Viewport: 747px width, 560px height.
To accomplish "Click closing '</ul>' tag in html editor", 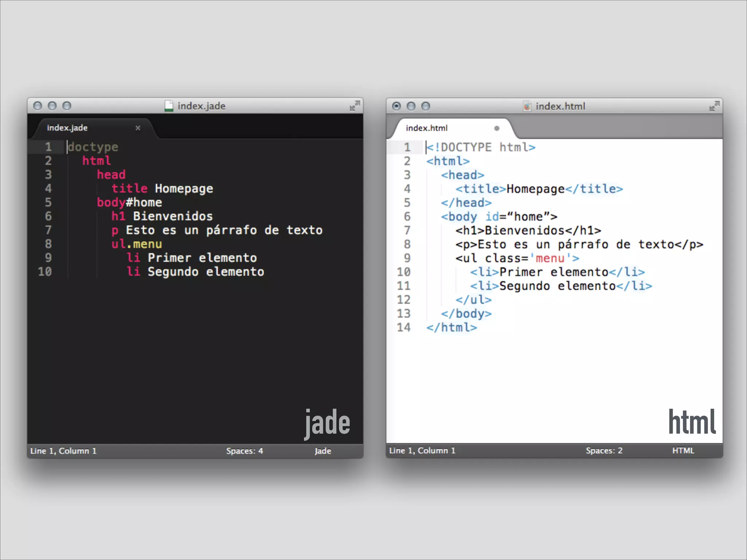I will [x=473, y=300].
